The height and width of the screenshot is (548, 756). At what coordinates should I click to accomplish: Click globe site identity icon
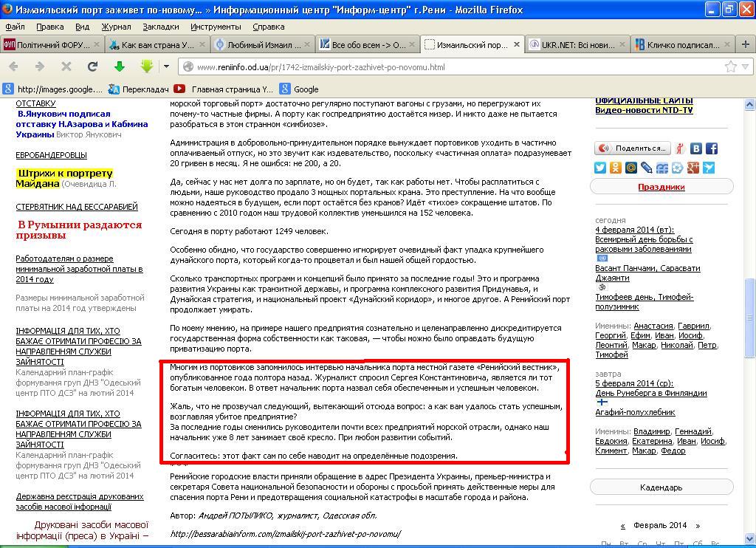188,67
